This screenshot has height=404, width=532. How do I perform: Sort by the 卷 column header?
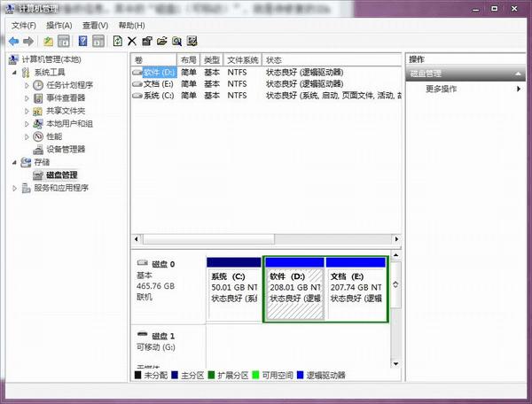(154, 60)
